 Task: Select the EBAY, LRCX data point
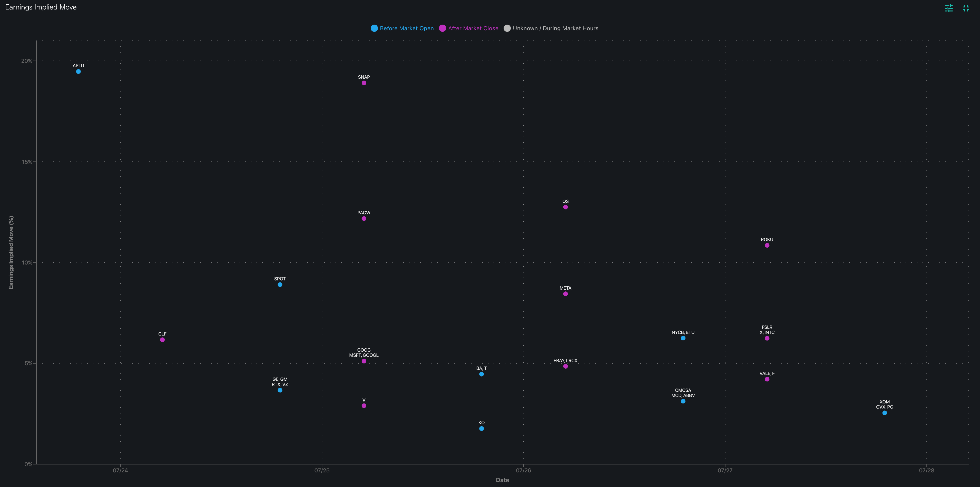click(565, 367)
